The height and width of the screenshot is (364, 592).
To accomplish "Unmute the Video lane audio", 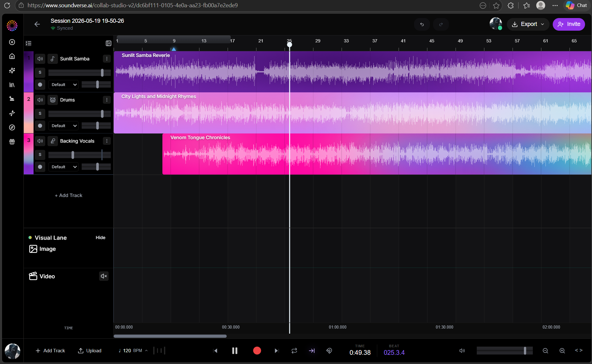I will [x=104, y=276].
